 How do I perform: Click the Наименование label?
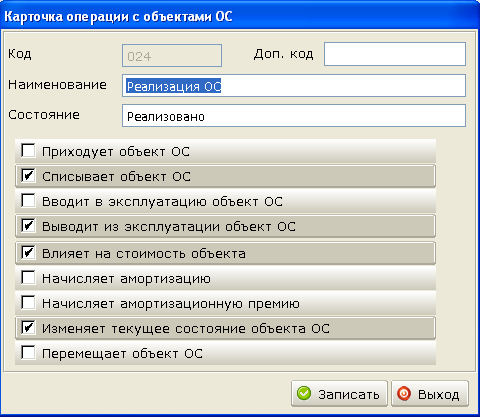[57, 85]
